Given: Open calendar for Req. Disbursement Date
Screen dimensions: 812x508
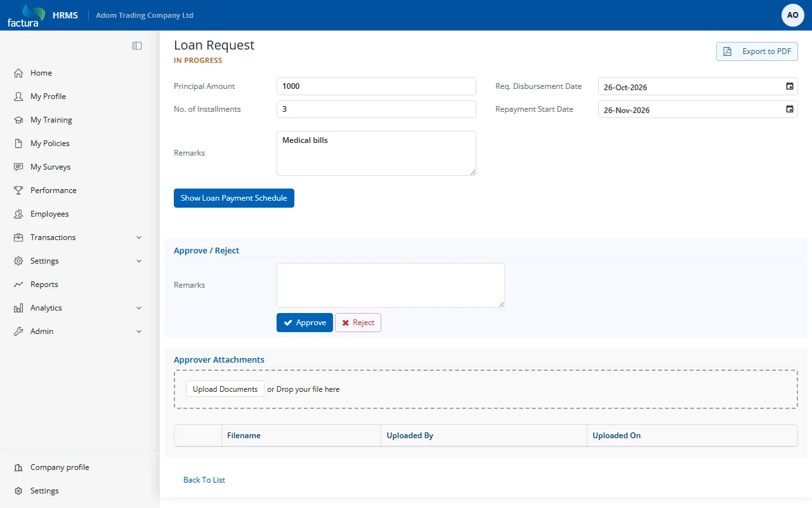Looking at the screenshot, I should 790,86.
